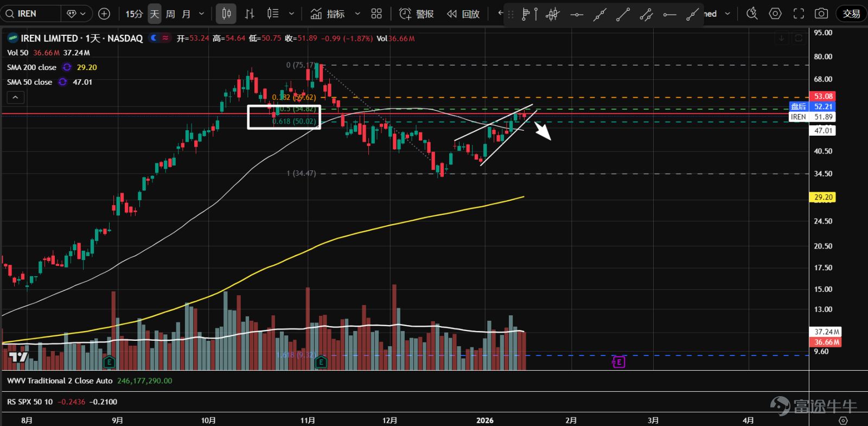Click the yellow 29.20 SMA price label

click(x=822, y=197)
